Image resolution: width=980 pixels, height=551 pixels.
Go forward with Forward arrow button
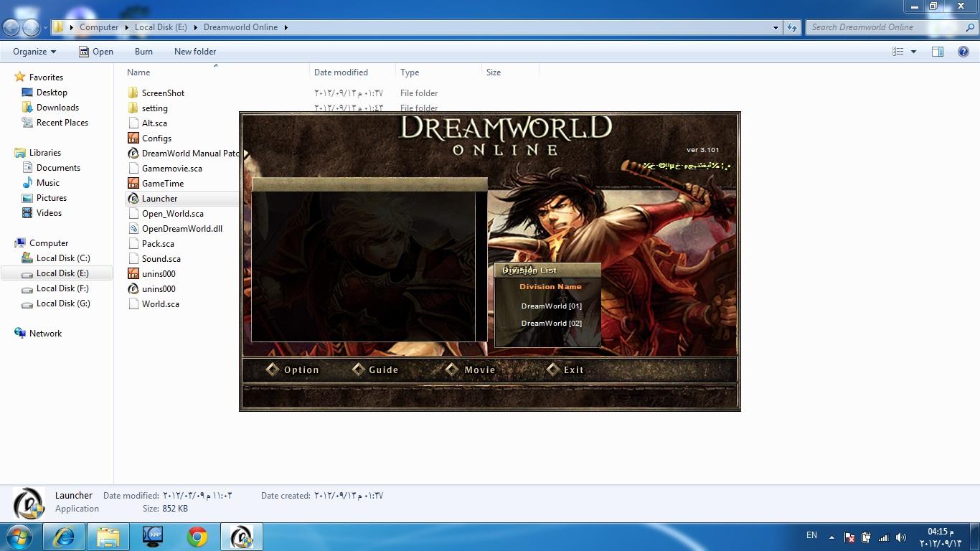coord(31,27)
